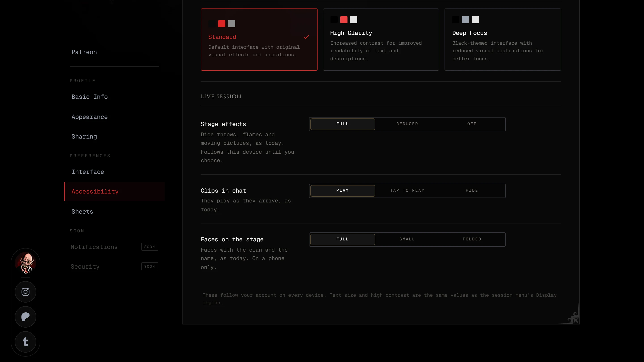Open the Tumblr icon link
Viewport: 644px width, 362px height.
(25, 342)
